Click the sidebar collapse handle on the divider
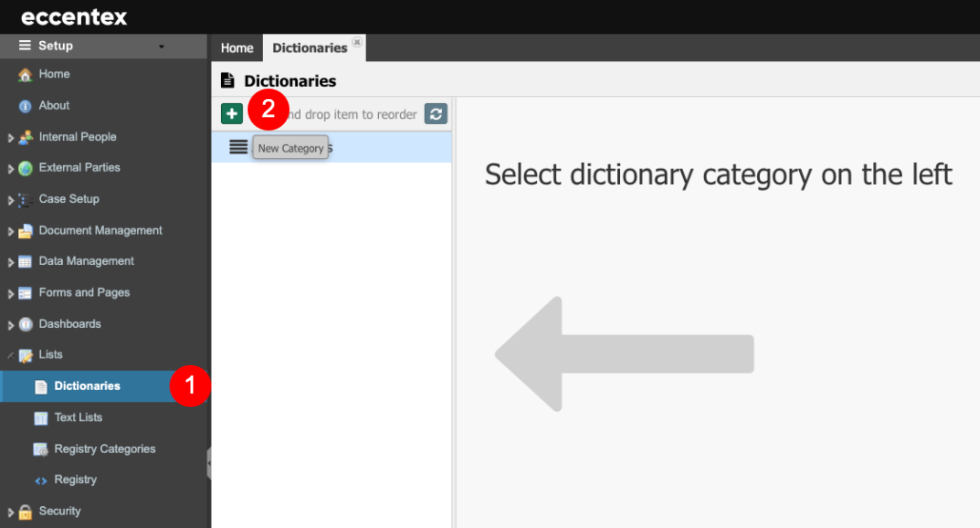 coord(209,463)
